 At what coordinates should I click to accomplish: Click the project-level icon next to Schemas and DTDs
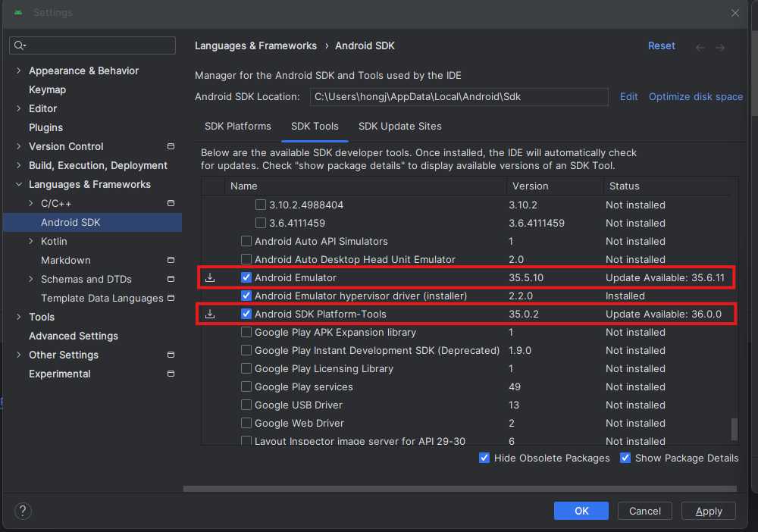point(171,279)
